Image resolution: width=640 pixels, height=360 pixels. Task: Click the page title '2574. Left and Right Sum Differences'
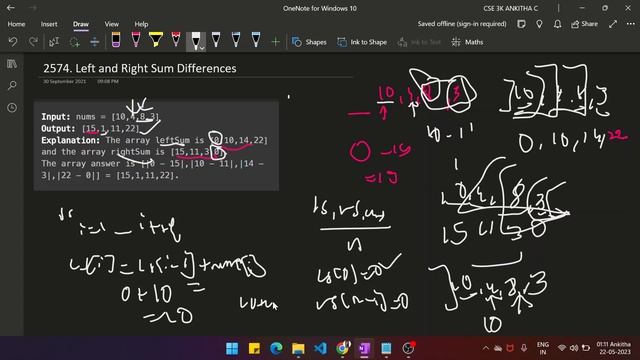[x=140, y=68]
